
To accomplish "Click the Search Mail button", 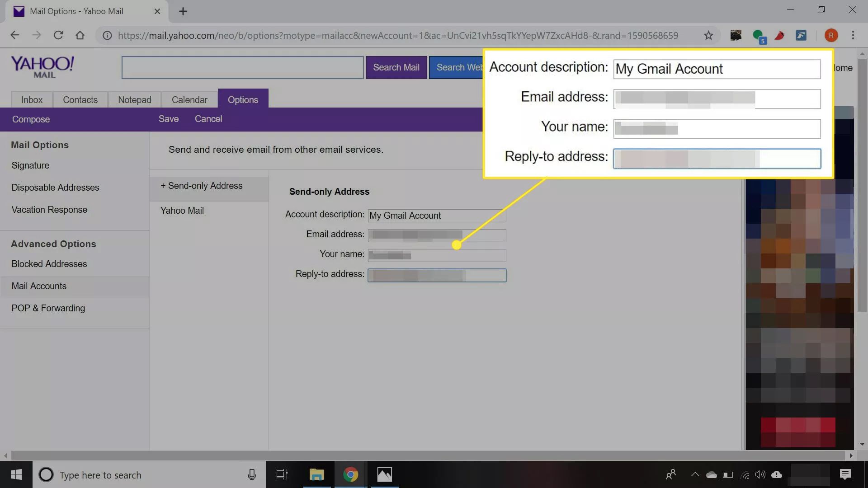I will [x=396, y=67].
